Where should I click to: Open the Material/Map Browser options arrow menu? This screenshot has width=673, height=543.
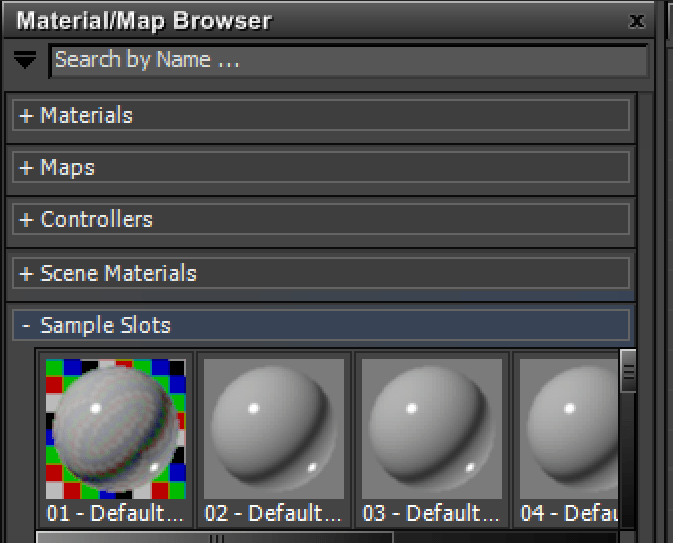point(24,60)
